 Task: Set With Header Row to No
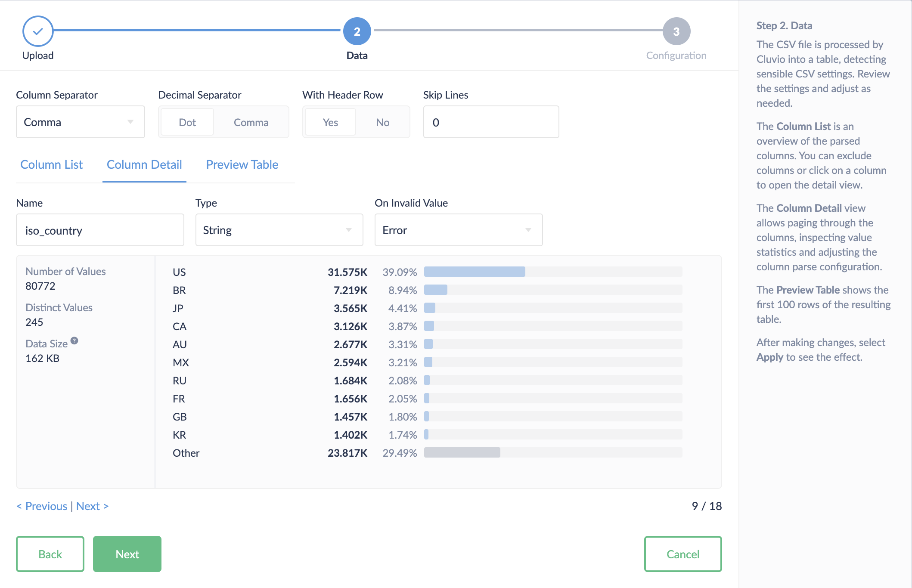(382, 123)
